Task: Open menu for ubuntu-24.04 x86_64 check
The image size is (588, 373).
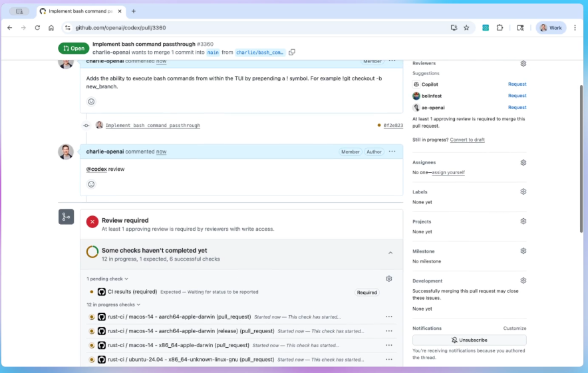Action: (389, 360)
